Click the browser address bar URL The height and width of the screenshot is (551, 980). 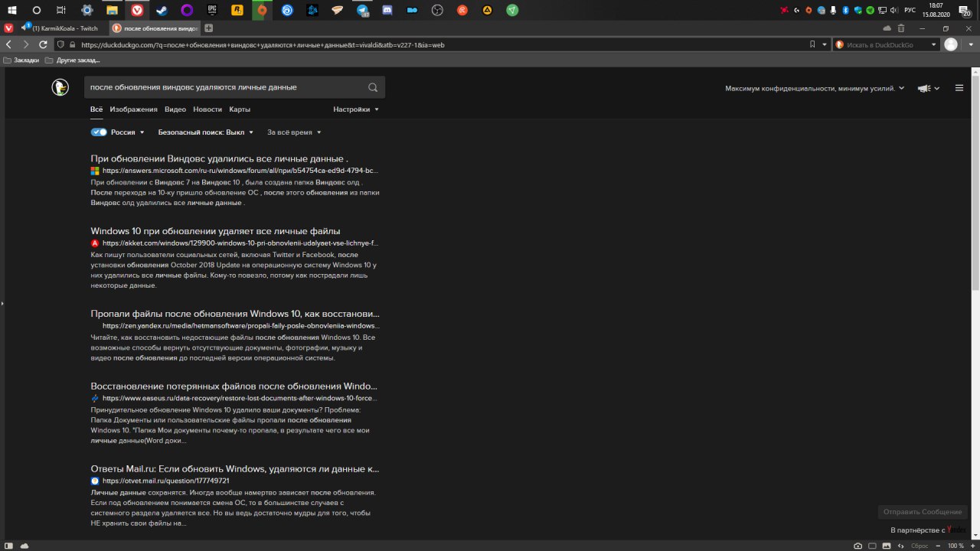263,45
